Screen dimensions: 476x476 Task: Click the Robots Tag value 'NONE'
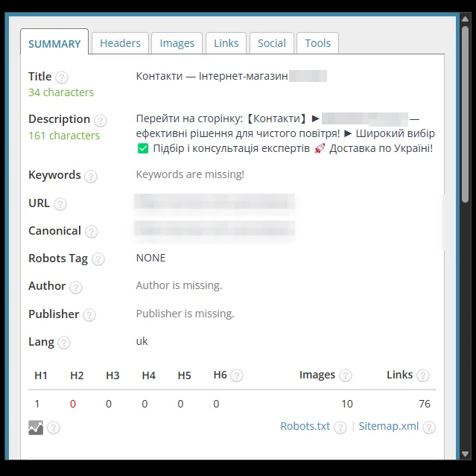pyautogui.click(x=150, y=258)
